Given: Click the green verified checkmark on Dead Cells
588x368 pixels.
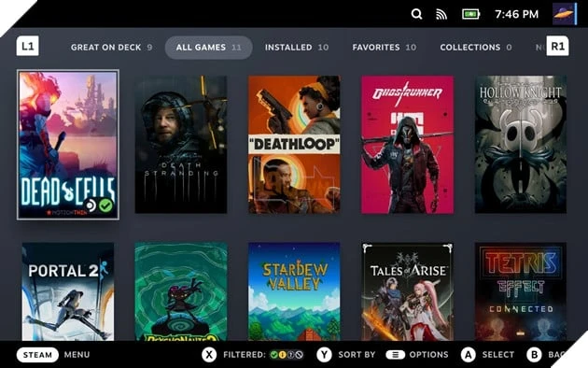Looking at the screenshot, I should (x=105, y=205).
